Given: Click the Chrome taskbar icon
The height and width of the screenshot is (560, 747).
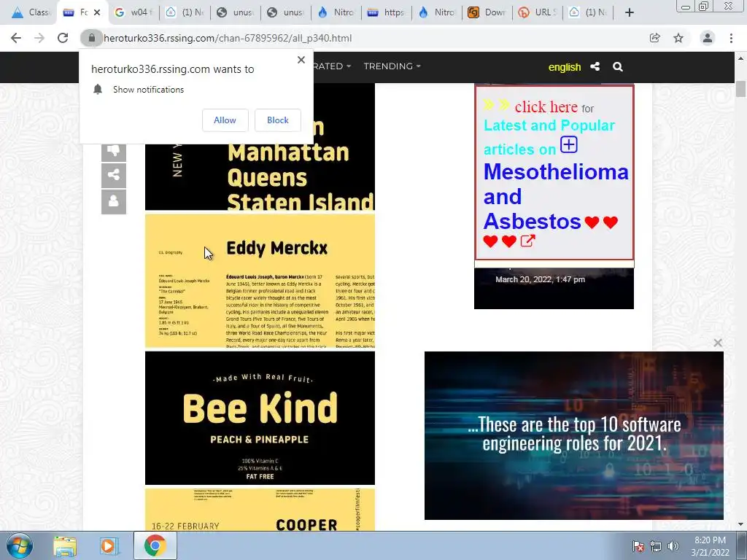Looking at the screenshot, I should coord(155,545).
